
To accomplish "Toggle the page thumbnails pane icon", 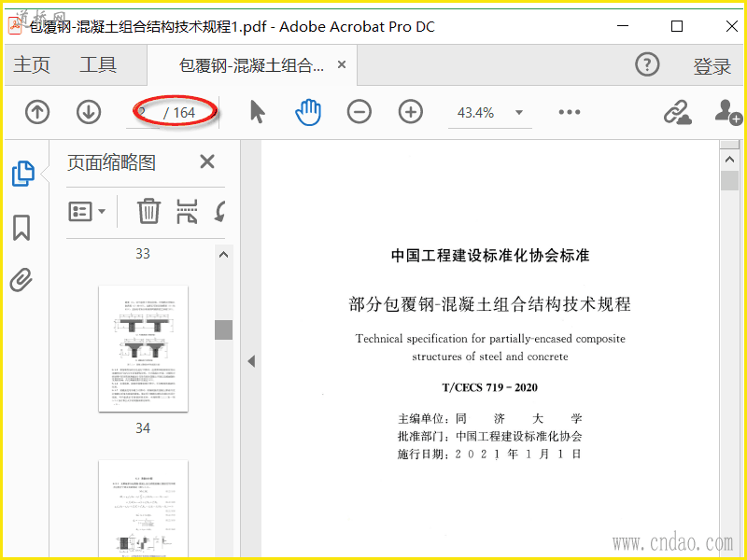I will (x=22, y=174).
